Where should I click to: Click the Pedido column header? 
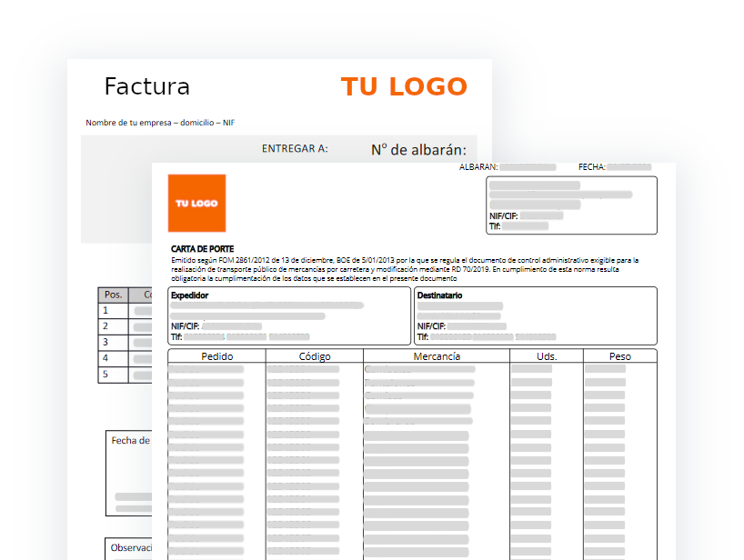tap(216, 356)
